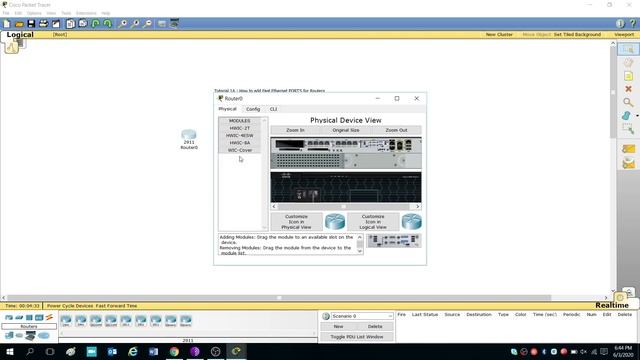Screen dimensions: 640x360
Task: Delete the current scenario
Action: pos(375,327)
